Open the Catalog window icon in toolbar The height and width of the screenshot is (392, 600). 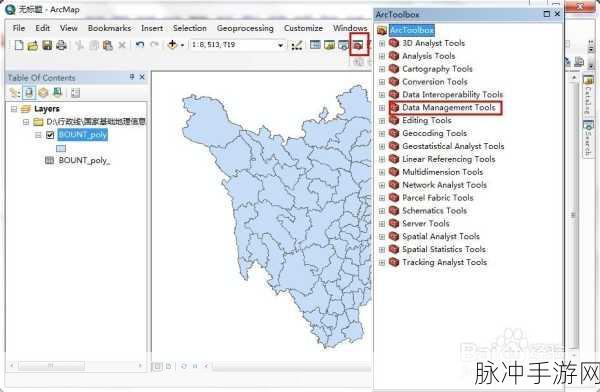coord(329,45)
